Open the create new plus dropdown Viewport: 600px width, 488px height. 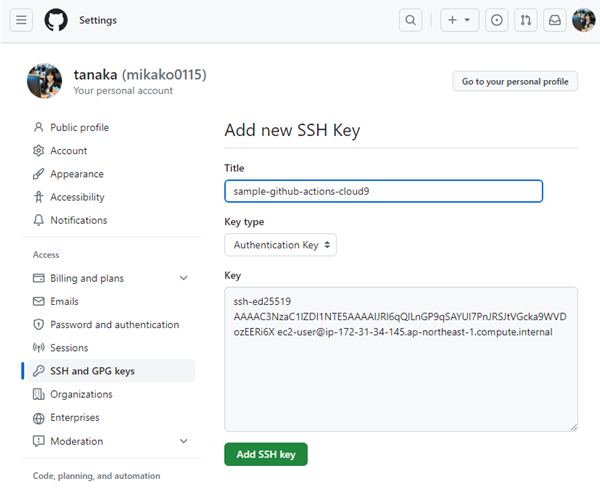[x=459, y=20]
